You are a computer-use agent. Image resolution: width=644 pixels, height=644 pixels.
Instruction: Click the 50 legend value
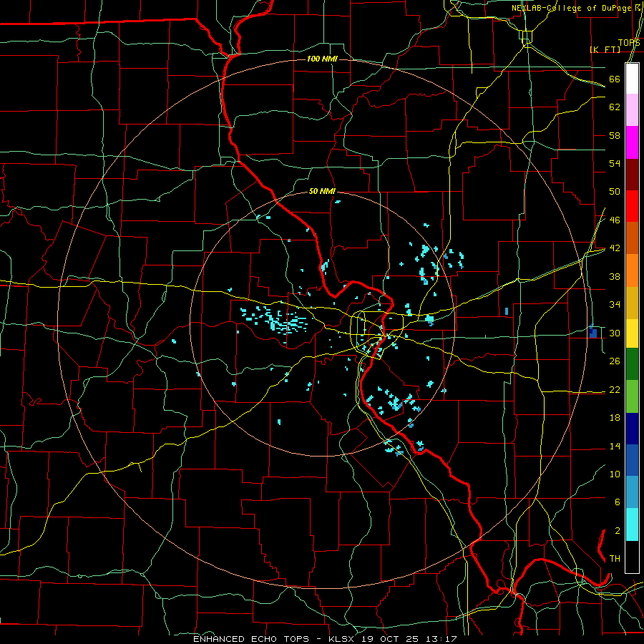[x=615, y=192]
